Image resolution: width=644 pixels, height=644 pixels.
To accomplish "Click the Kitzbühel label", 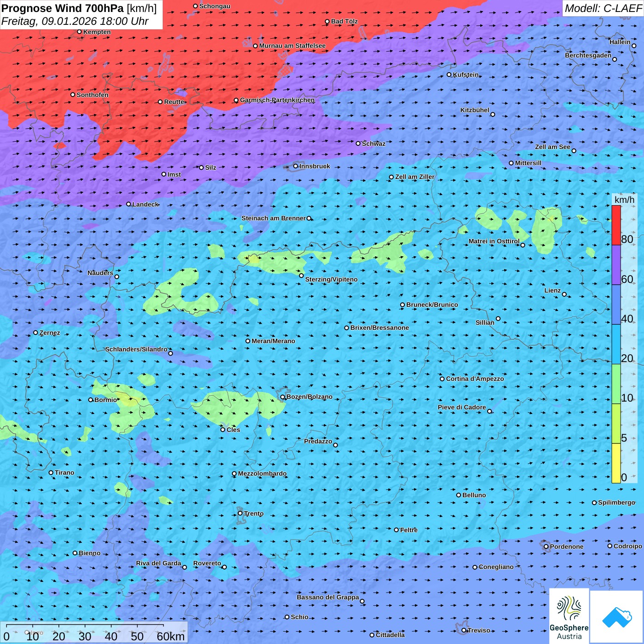I will click(x=475, y=110).
